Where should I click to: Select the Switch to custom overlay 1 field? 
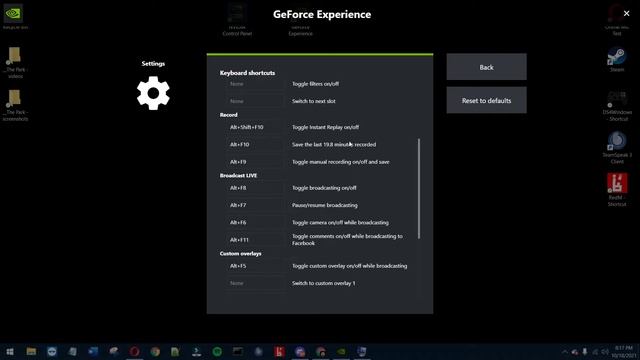click(x=254, y=283)
